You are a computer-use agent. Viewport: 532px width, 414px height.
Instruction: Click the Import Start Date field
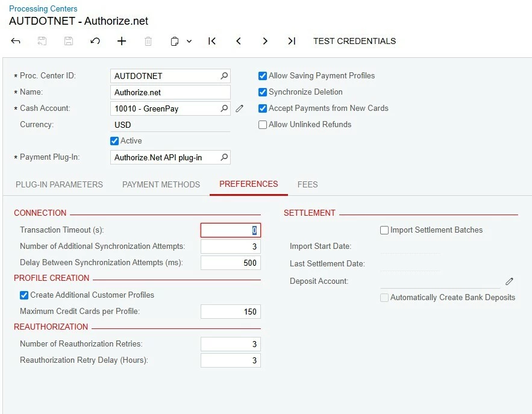tap(410, 246)
